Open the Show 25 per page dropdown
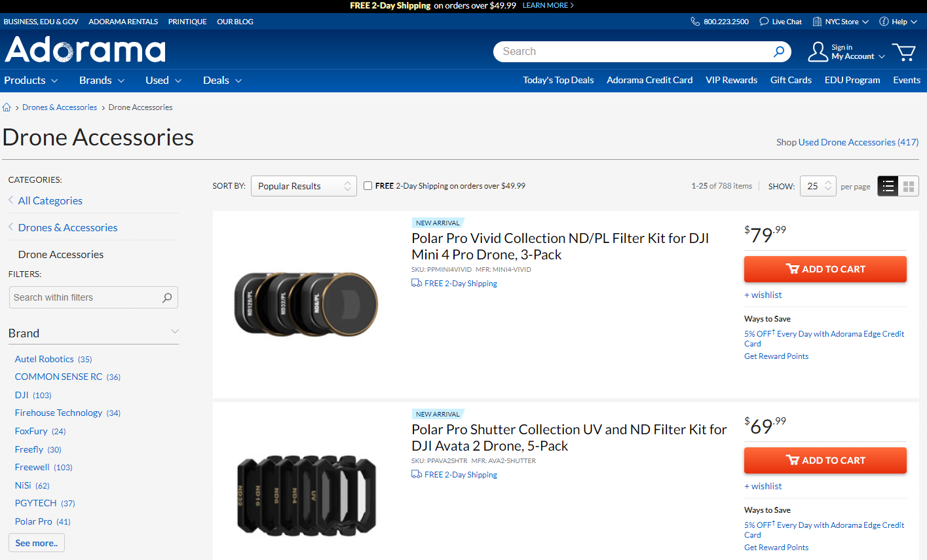 point(818,186)
